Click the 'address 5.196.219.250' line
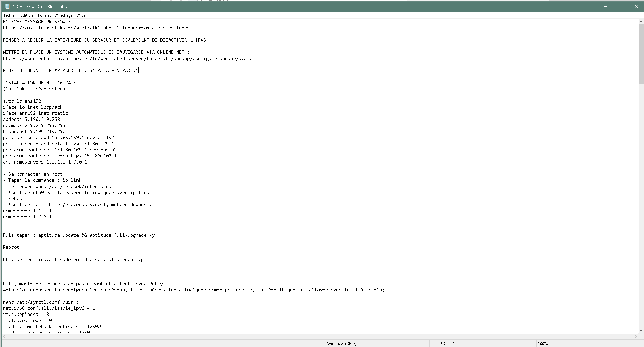The height and width of the screenshot is (347, 644). (x=31, y=120)
